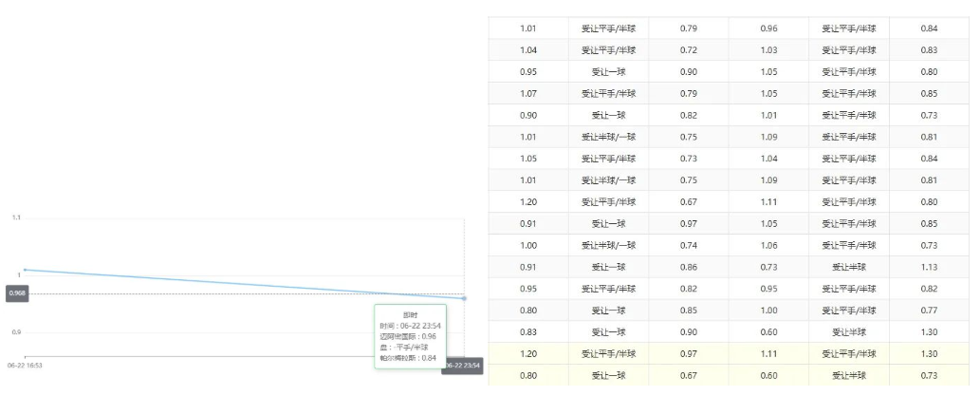Viewport: 980px width, 396px height.
Task: Click the dark 06-22 23:54 x-axis label
Action: [x=462, y=366]
